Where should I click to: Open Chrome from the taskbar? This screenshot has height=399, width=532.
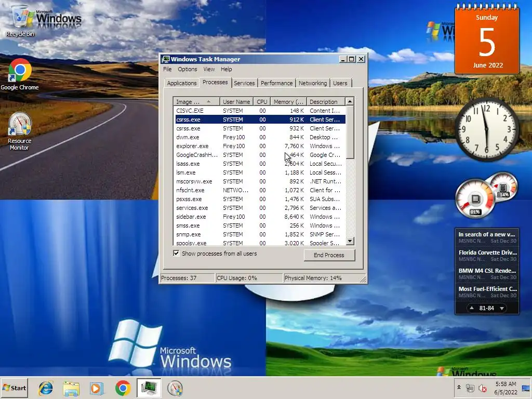point(123,388)
